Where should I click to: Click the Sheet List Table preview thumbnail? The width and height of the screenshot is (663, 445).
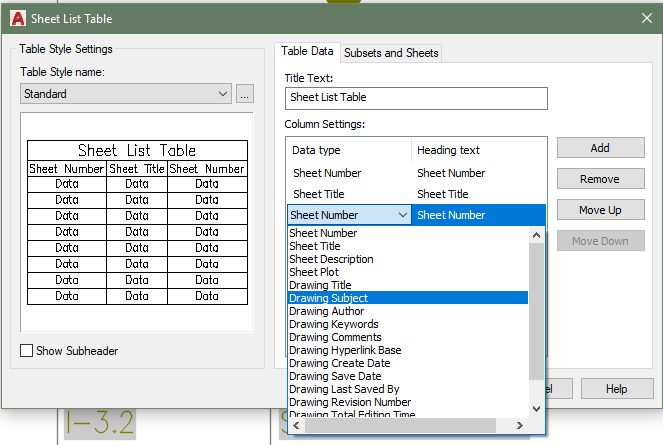[x=137, y=222]
